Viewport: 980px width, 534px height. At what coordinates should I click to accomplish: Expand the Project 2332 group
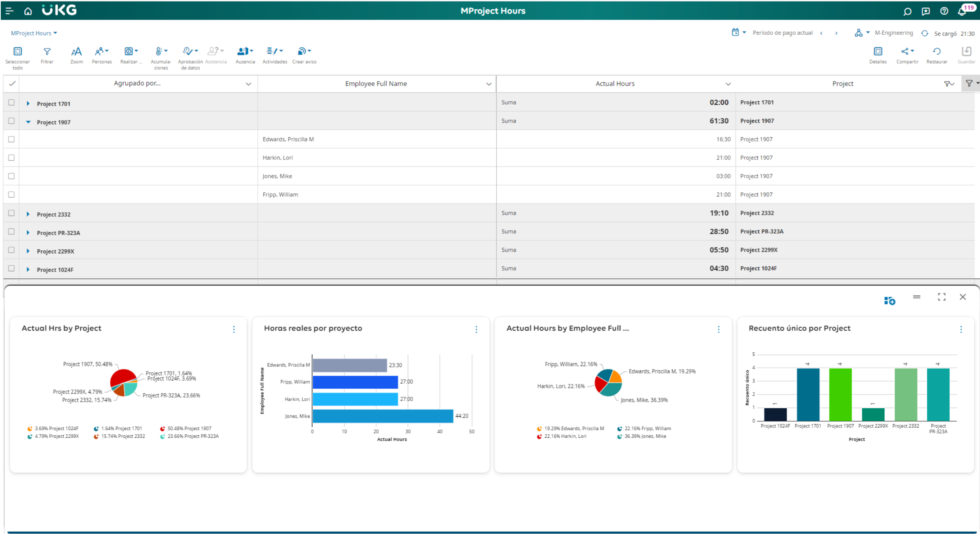click(28, 214)
